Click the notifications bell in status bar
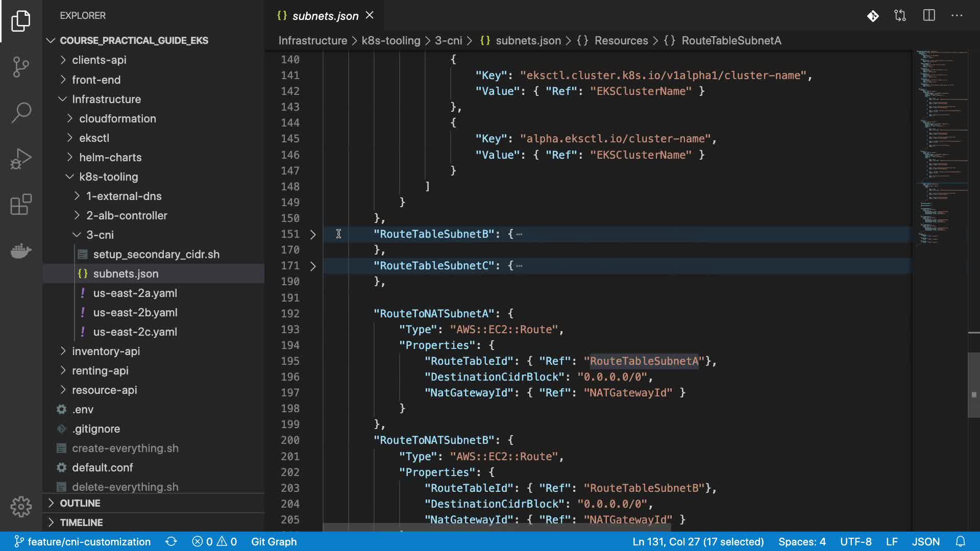Screen dimensions: 980x551 click(x=961, y=541)
